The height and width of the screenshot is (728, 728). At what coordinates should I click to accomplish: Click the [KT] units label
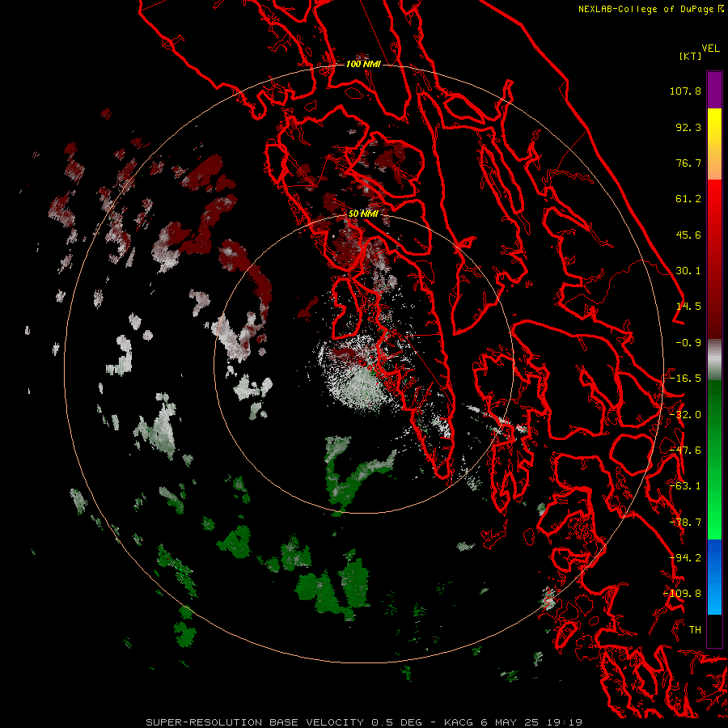690,56
